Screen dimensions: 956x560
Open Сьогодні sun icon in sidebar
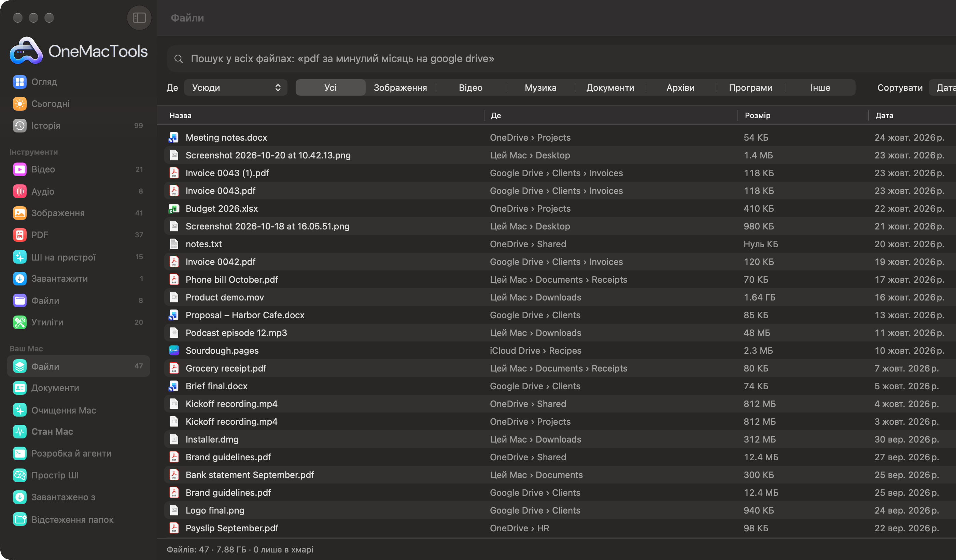[20, 103]
